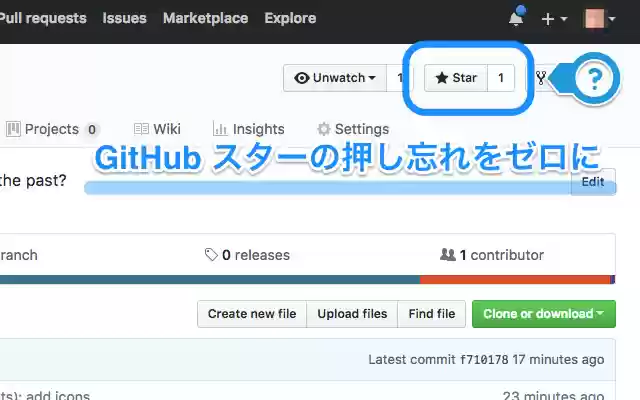Click the Projects board icon
The width and height of the screenshot is (640, 400).
[13, 129]
